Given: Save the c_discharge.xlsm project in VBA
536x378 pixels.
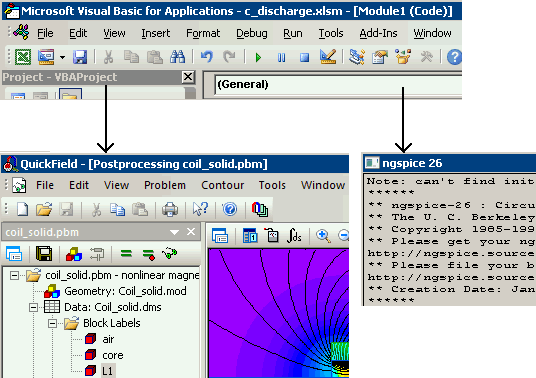Looking at the screenshot, I should (80, 57).
